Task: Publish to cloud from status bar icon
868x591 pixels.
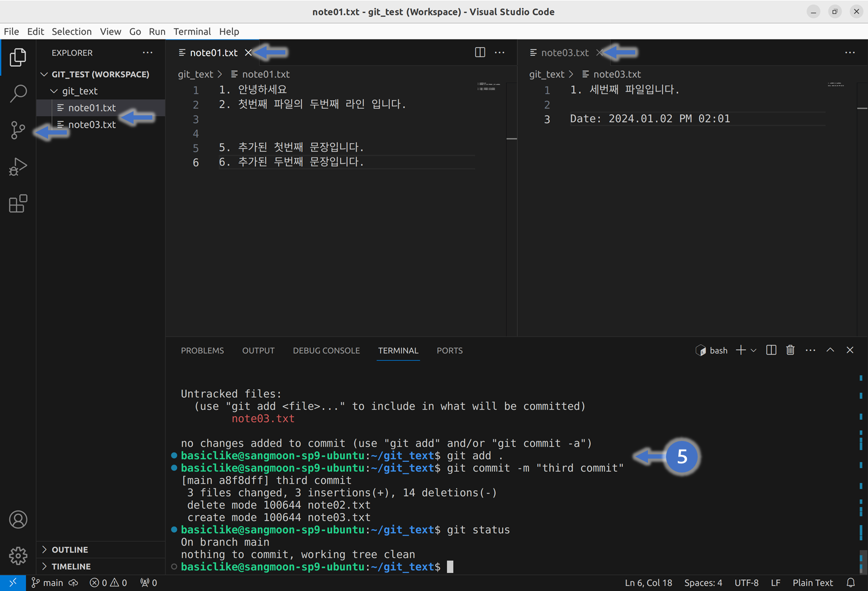Action: click(x=74, y=583)
